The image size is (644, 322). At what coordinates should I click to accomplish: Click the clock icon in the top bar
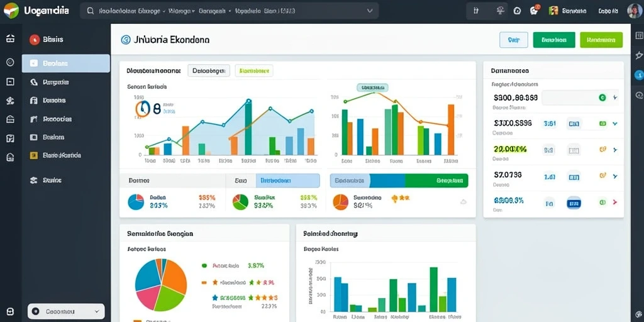point(517,11)
